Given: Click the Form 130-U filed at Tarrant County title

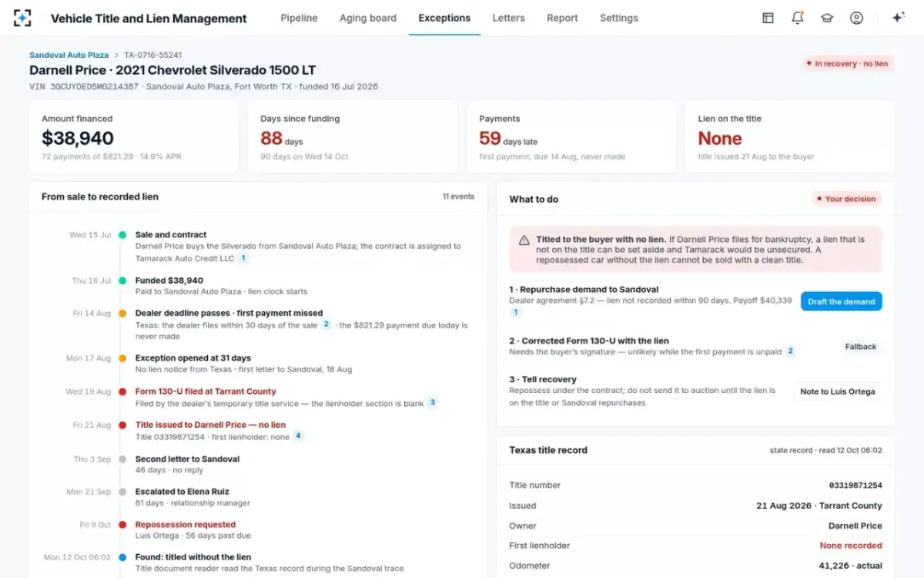Looking at the screenshot, I should pyautogui.click(x=206, y=391).
